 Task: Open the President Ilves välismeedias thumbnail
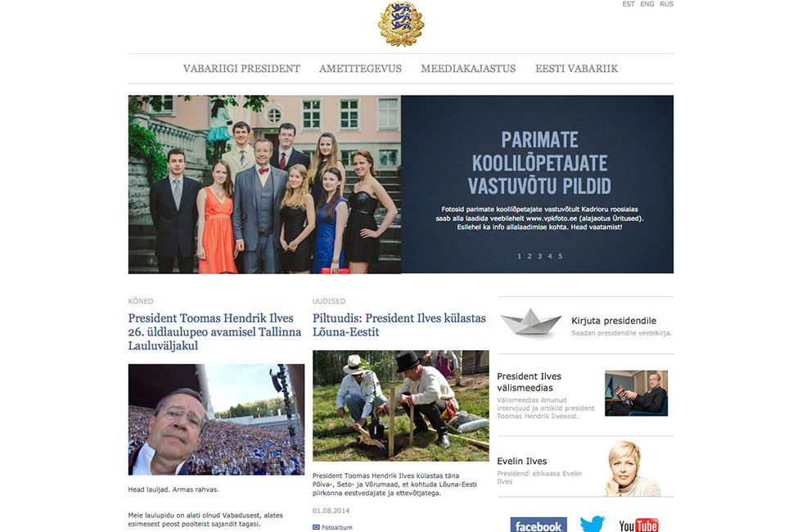coord(637,393)
